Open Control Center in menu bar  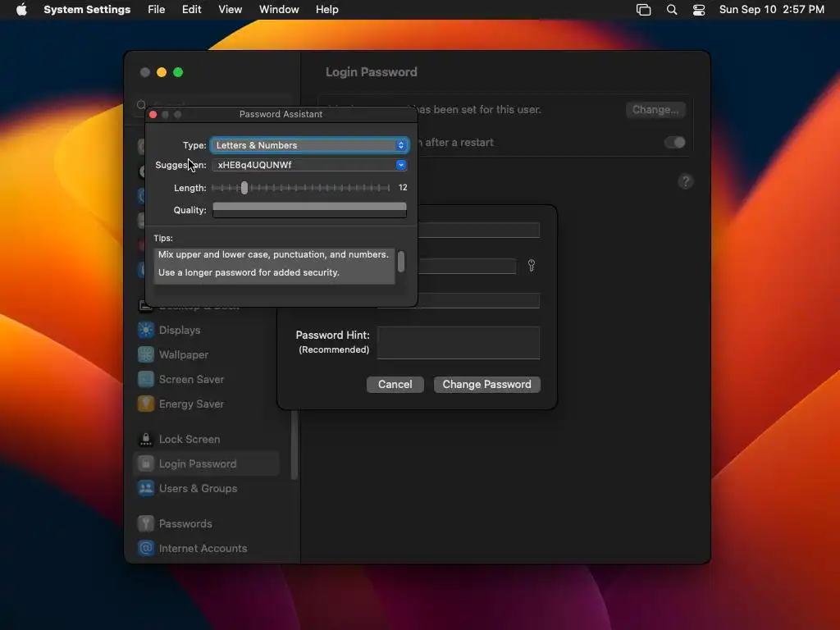(x=699, y=10)
